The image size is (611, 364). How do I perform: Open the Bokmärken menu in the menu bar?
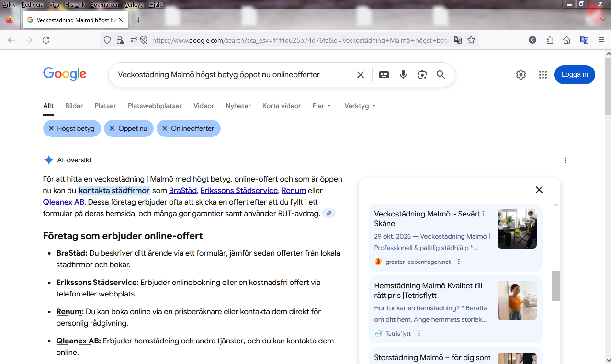point(104,5)
